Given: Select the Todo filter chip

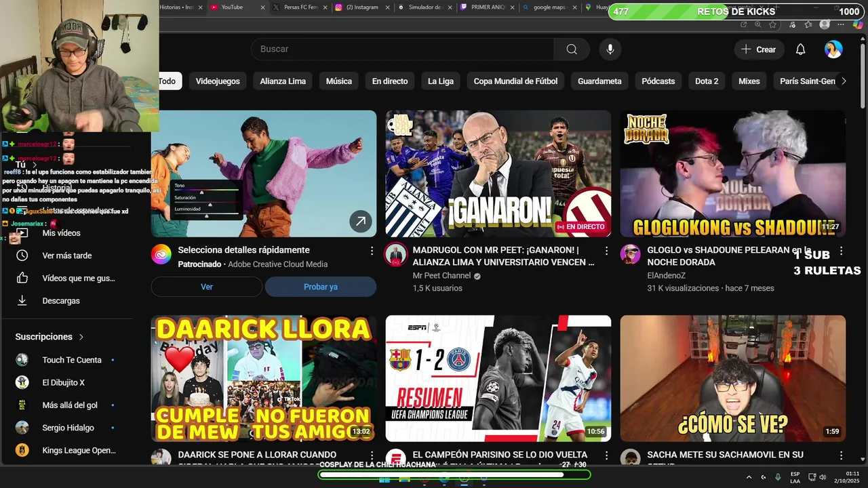Looking at the screenshot, I should pyautogui.click(x=167, y=81).
